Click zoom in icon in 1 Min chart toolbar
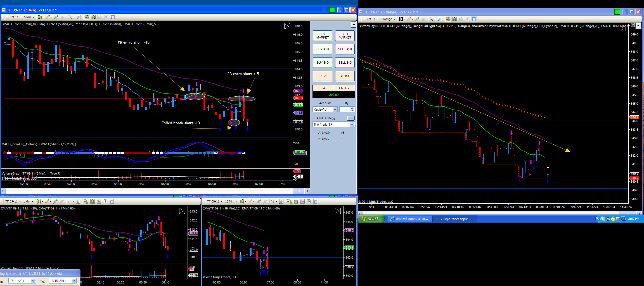Image resolution: width=644 pixels, height=286 pixels. click(55, 201)
